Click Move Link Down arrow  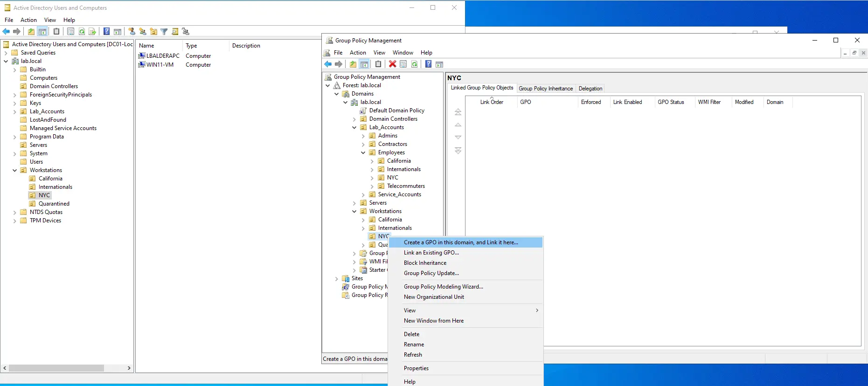coord(458,138)
